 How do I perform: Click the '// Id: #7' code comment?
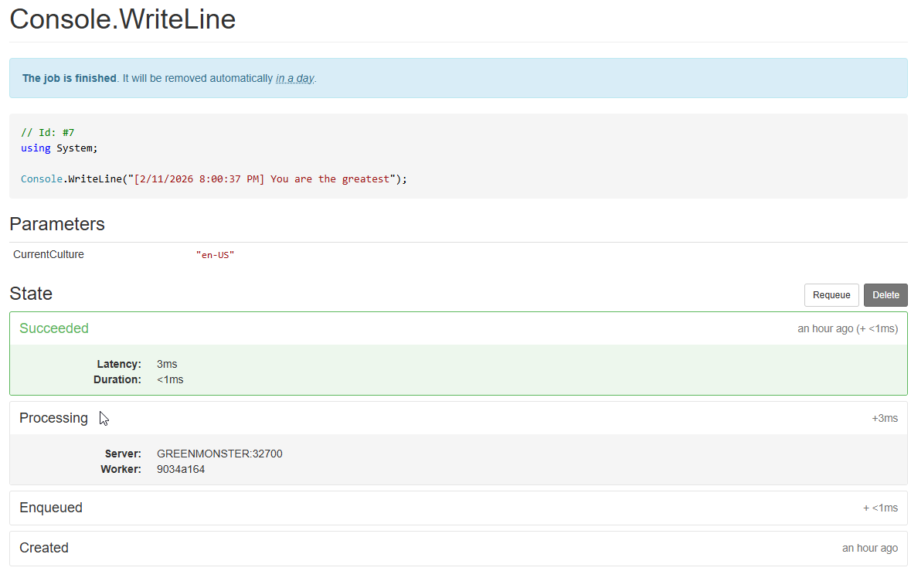tap(47, 132)
